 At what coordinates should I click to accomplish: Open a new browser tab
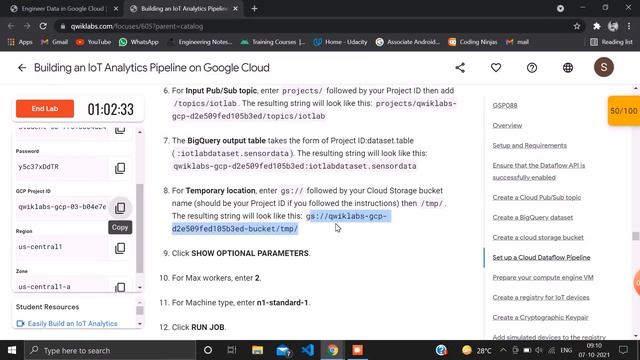coord(254,9)
